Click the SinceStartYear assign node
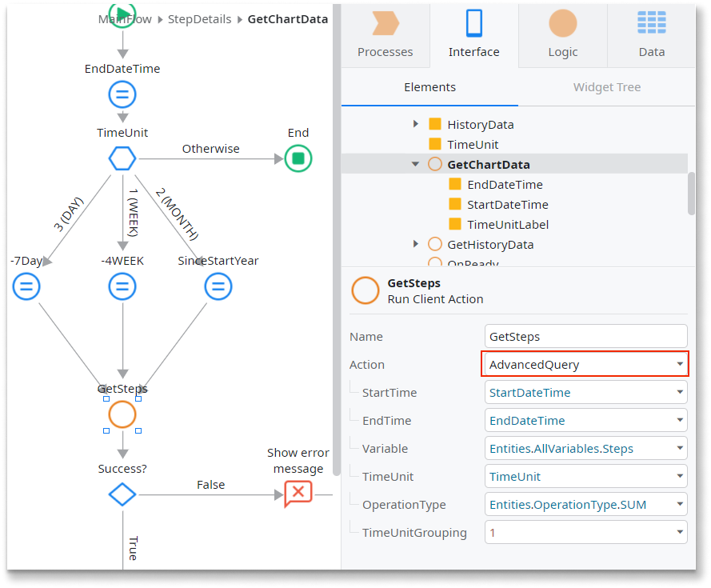 click(x=218, y=286)
